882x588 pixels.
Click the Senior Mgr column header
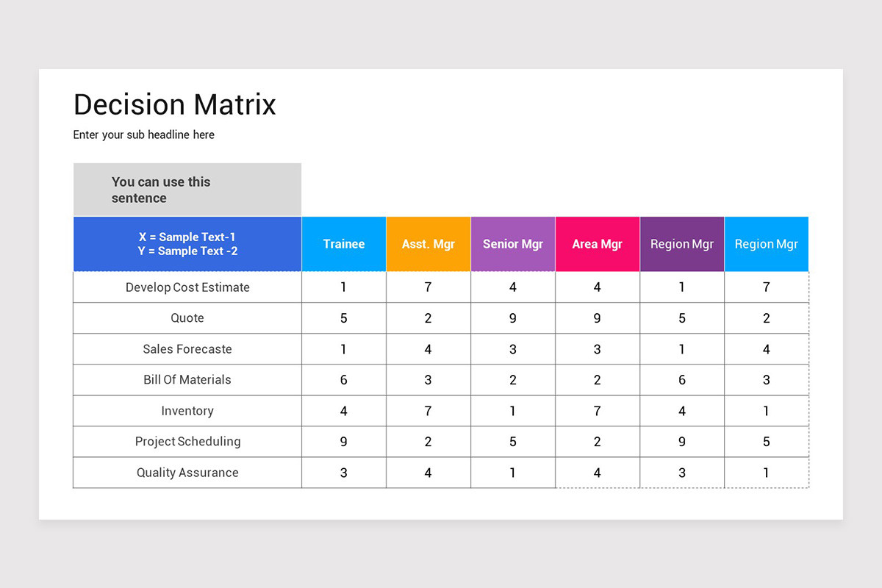point(513,244)
